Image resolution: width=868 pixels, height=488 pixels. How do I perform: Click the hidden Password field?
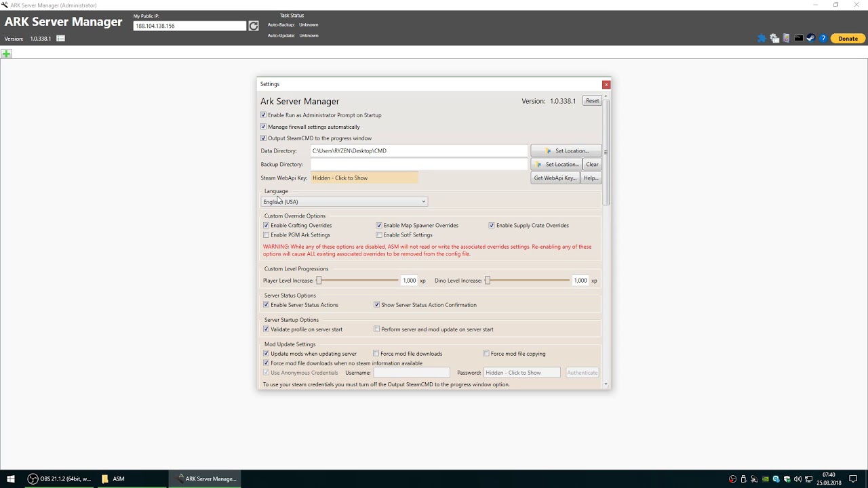(x=522, y=373)
